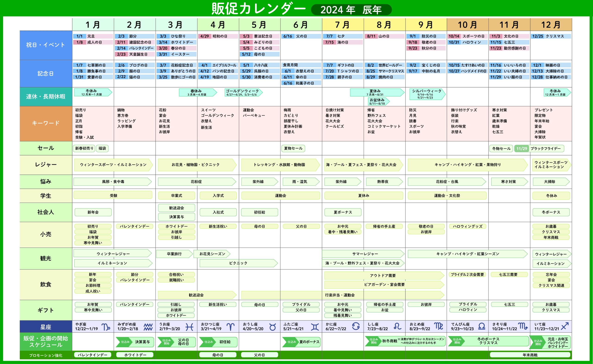The image size is (593, 364).
Task: Click the お盆休み 8/11〜8/18 arrow
Action: tap(379, 102)
